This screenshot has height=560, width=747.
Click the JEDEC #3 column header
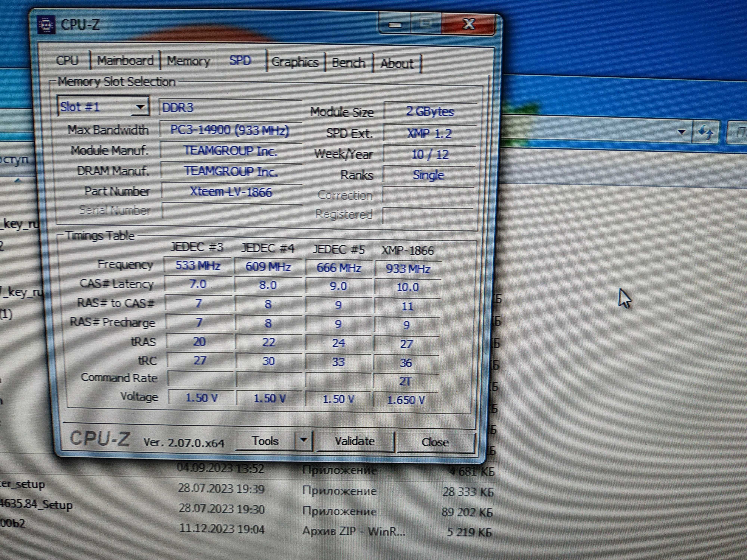pos(197,247)
